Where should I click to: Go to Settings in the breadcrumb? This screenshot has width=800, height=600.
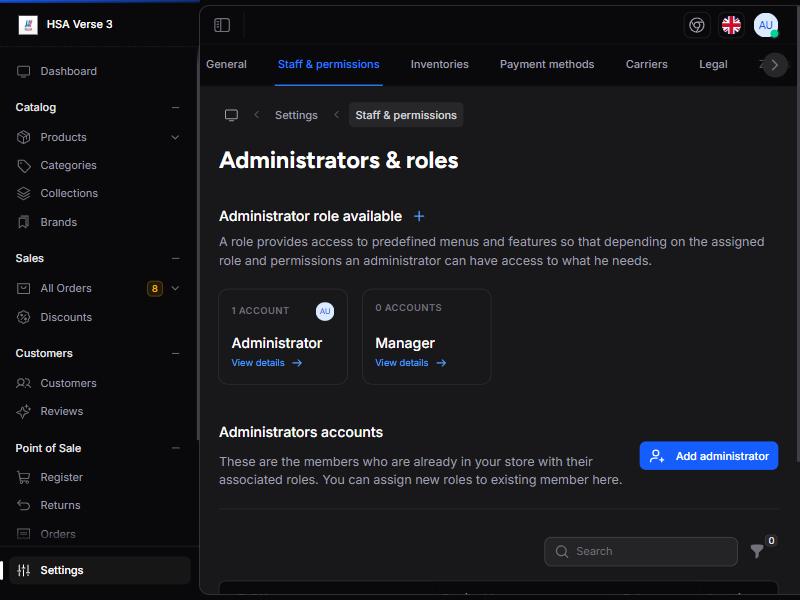pos(296,115)
